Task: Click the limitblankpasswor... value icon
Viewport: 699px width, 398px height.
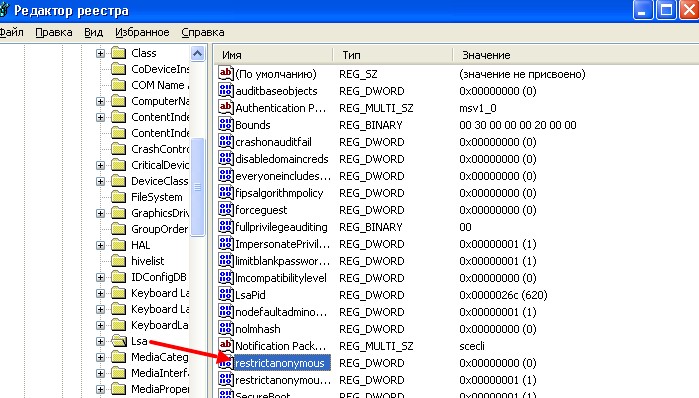Action: pos(226,260)
